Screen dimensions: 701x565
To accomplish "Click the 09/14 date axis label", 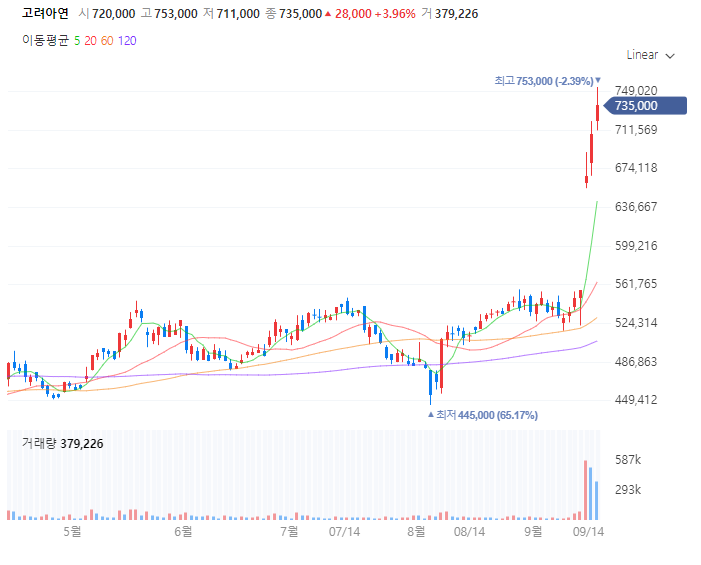I will 588,531.
